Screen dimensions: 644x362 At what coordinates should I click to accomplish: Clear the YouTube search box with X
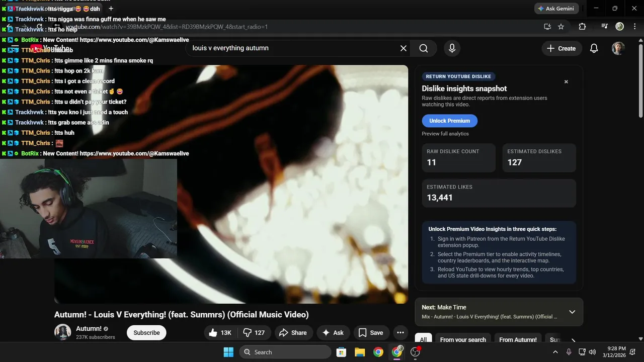coord(403,48)
